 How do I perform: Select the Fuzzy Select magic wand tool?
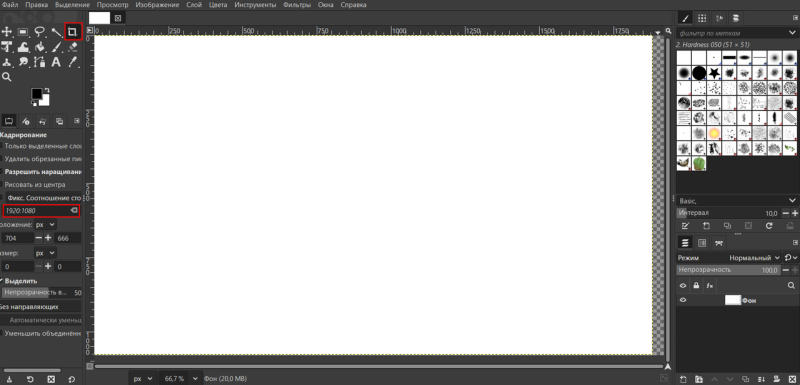[x=56, y=32]
